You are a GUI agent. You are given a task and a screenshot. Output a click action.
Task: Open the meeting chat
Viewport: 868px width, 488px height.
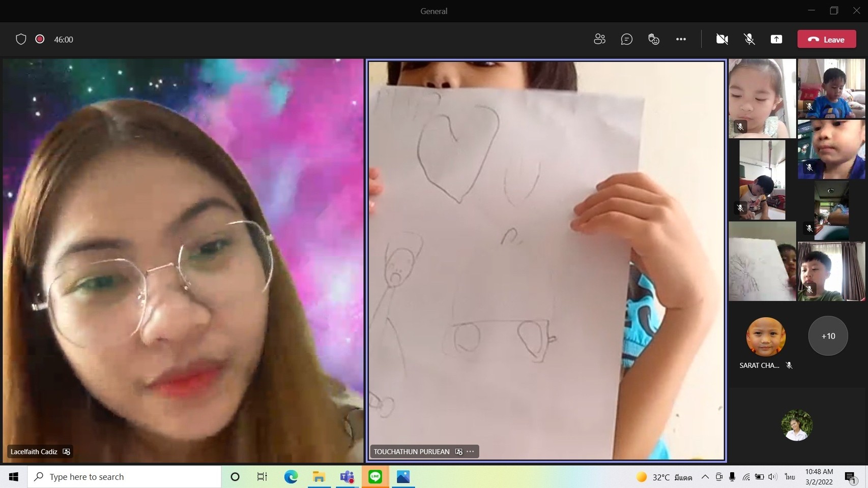click(626, 39)
